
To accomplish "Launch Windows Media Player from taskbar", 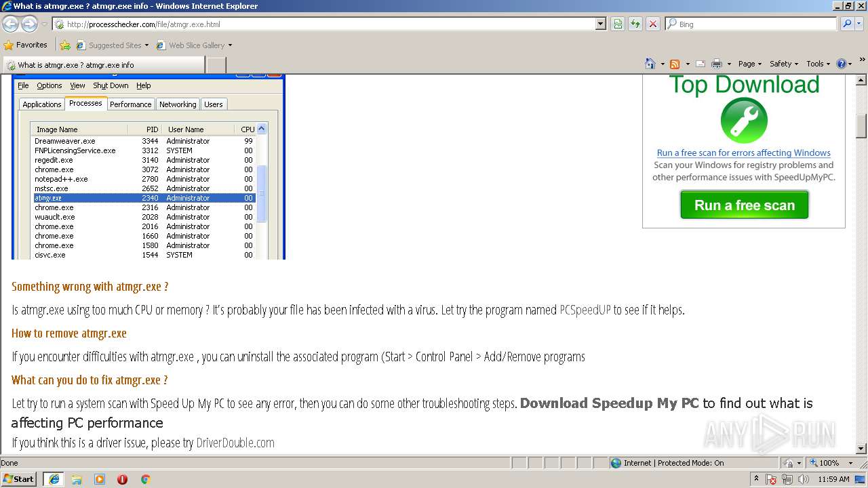I will (100, 479).
